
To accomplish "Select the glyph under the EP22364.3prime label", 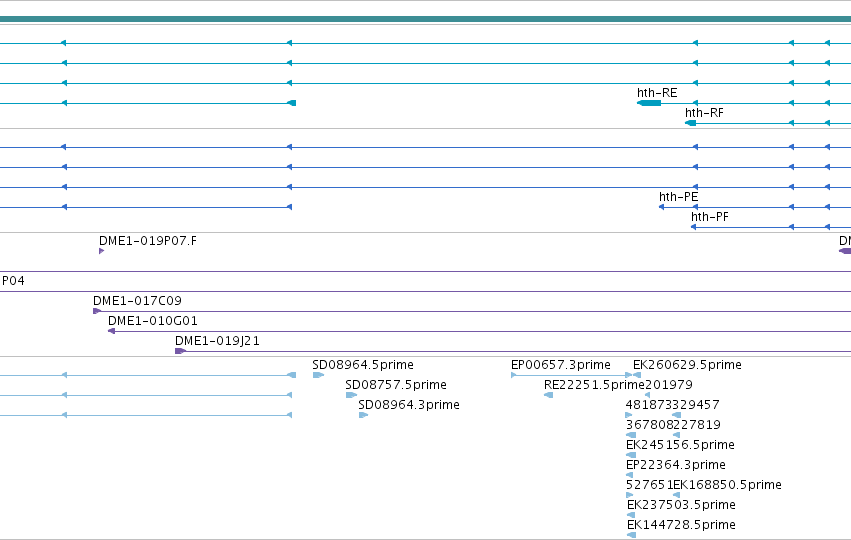I will 630,475.
